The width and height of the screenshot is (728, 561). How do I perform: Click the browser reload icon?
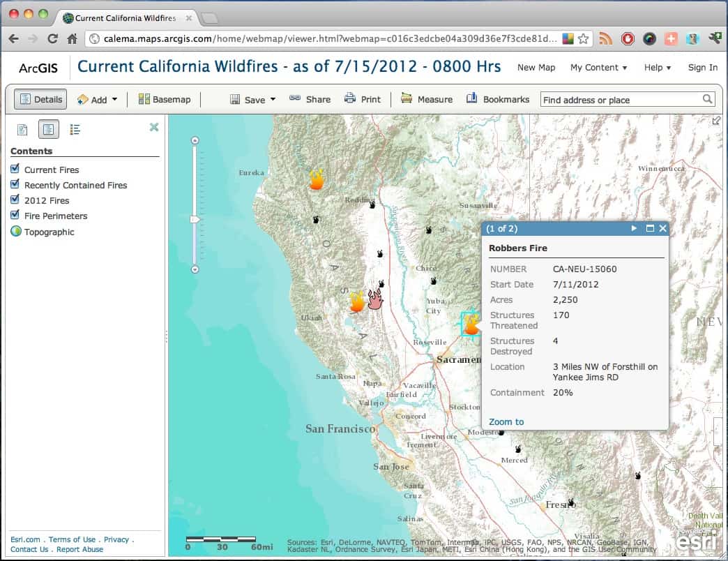52,39
